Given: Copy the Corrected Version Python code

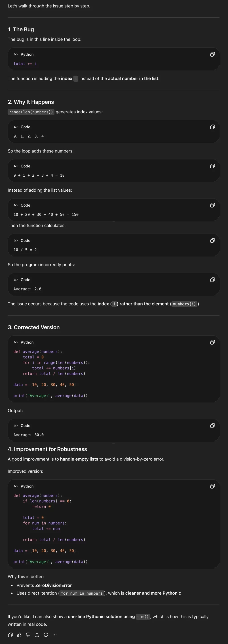Looking at the screenshot, I should (212, 342).
